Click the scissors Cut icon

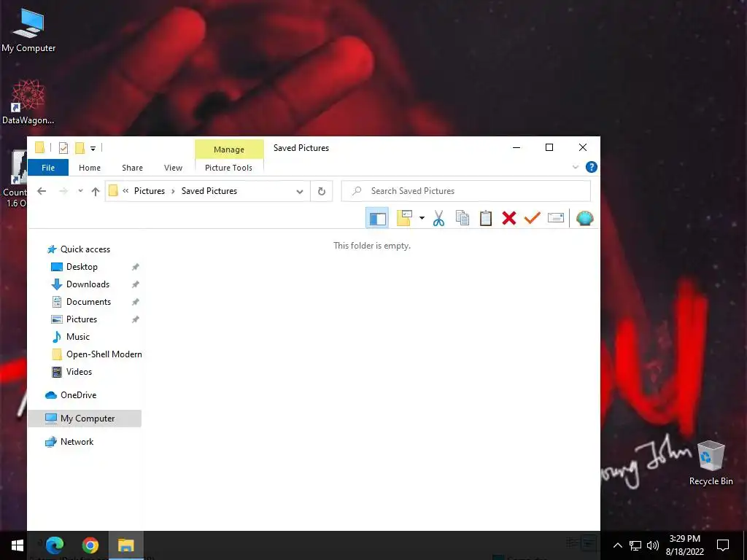[438, 218]
